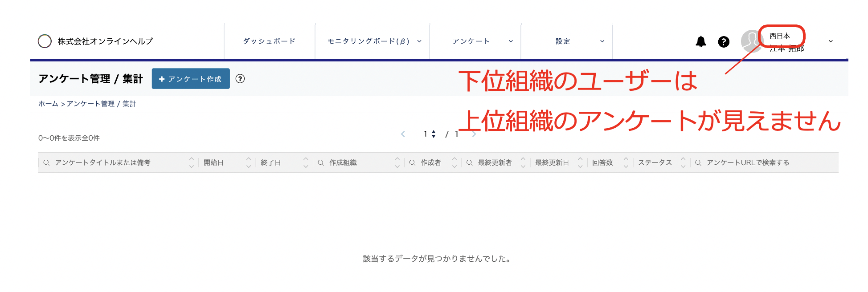This screenshot has width=868, height=292.
Task: Sort by ステータス column arrows
Action: pyautogui.click(x=683, y=162)
